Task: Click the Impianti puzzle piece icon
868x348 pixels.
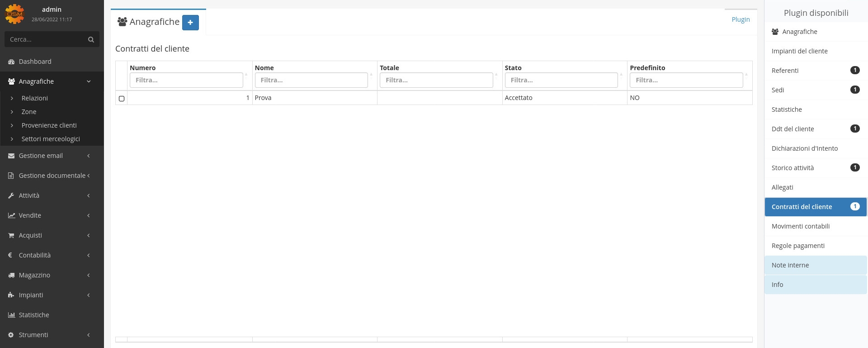Action: coord(11,295)
